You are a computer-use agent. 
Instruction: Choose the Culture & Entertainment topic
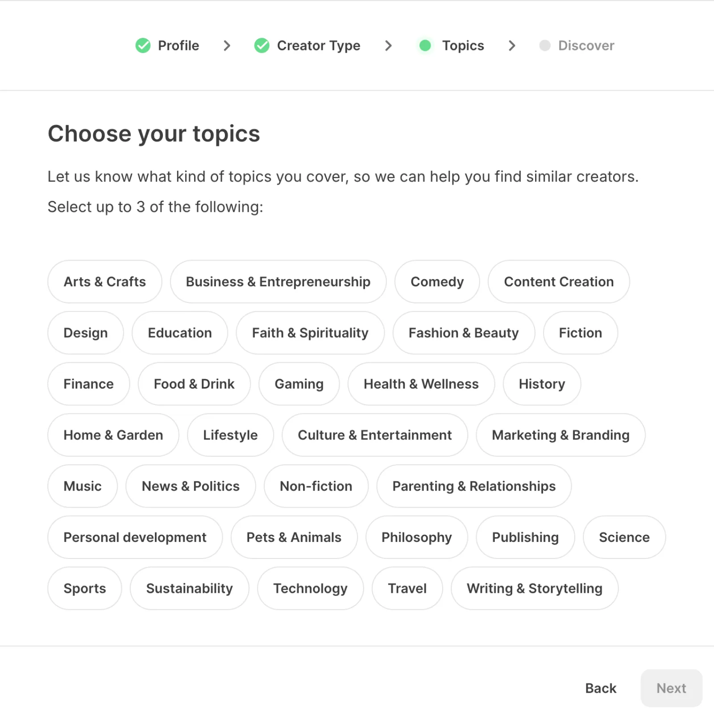click(374, 435)
